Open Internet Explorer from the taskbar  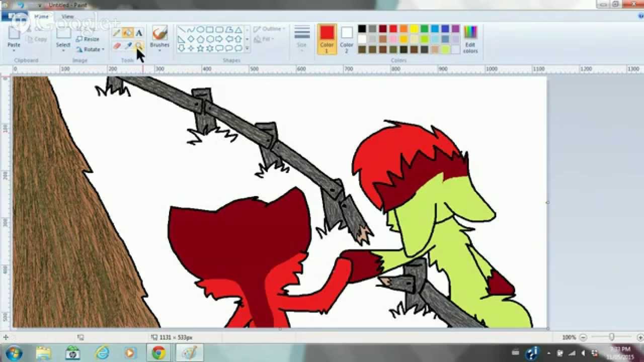(102, 353)
